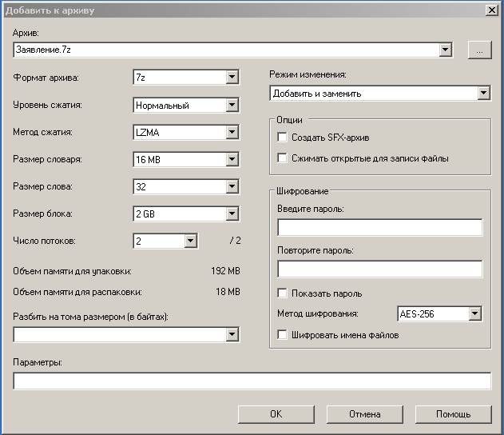Enable the 'Создать SFX-архив' checkbox
The height and width of the screenshot is (435, 504).
(x=282, y=138)
